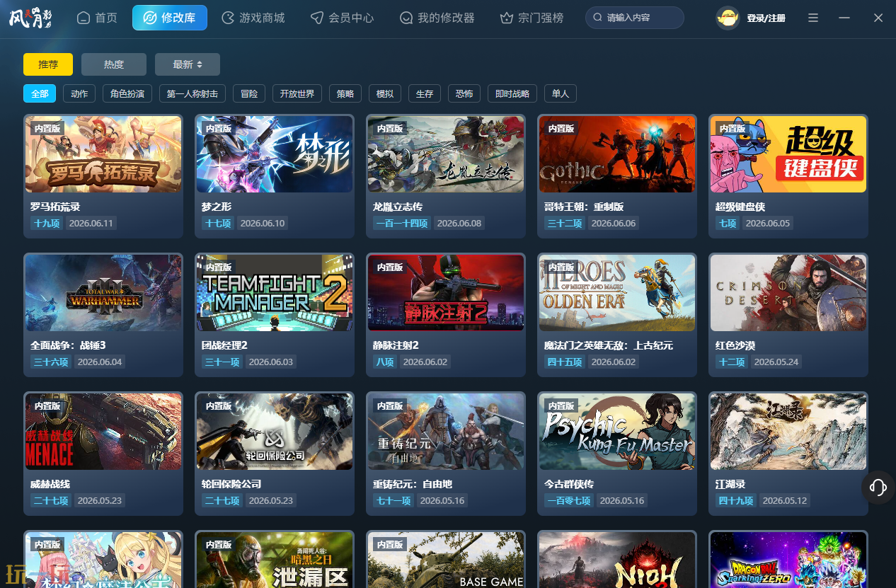Viewport: 896px width, 588px height.
Task: Filter by 即时战略 category
Action: [x=512, y=93]
